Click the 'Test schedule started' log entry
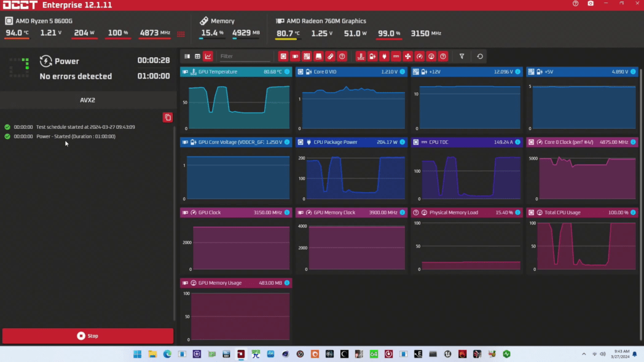The image size is (644, 362). coord(86,127)
